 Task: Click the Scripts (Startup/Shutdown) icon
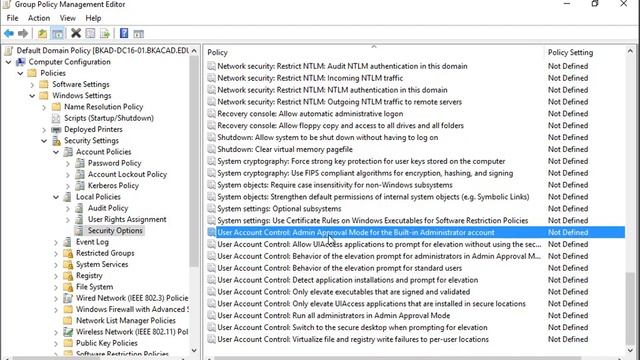click(56, 118)
